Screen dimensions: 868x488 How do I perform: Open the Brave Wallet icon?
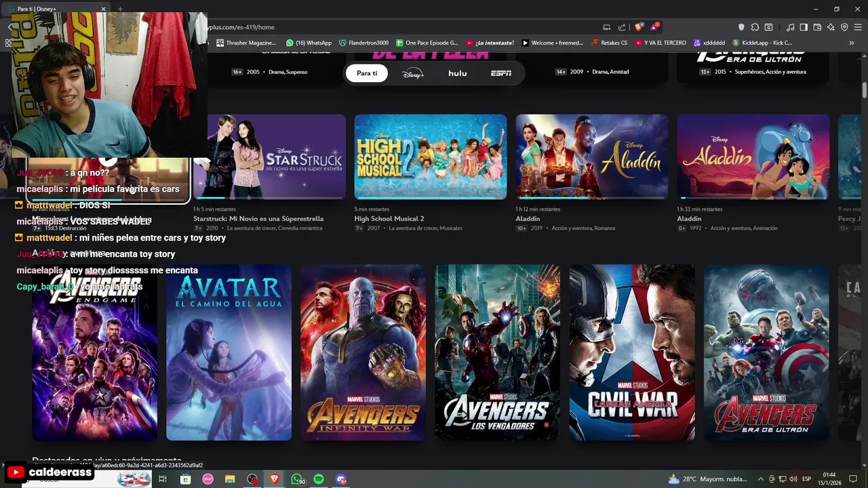point(817,27)
